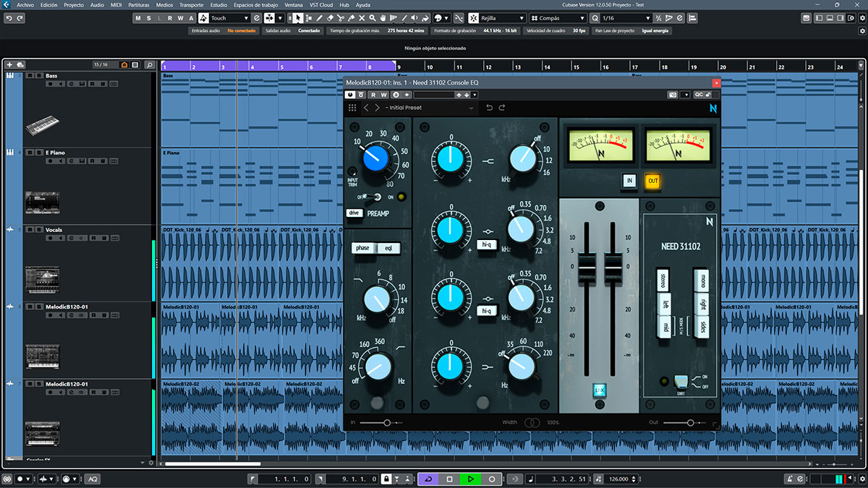
Task: Click the Bass track instrument thumbnail
Action: tap(42, 127)
